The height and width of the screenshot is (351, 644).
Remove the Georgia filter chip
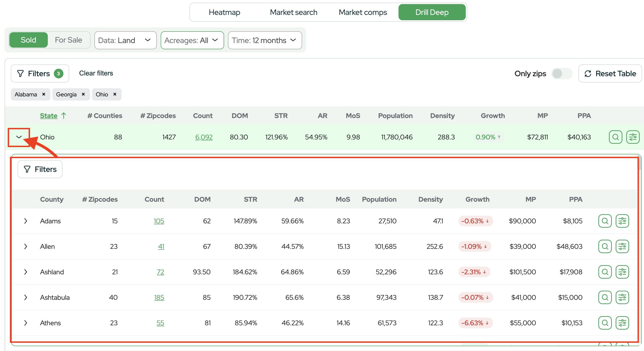click(83, 94)
